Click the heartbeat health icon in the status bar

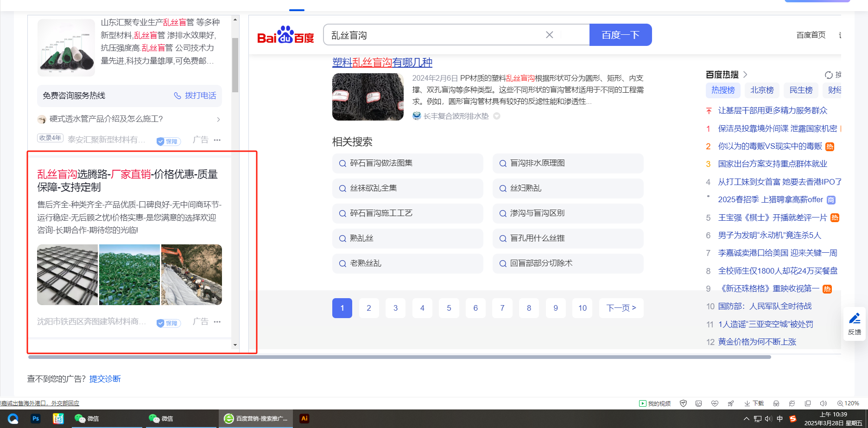[x=715, y=403]
